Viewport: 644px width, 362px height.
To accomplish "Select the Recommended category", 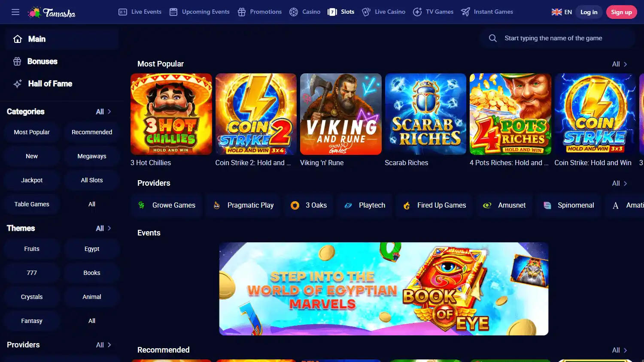I will click(92, 132).
